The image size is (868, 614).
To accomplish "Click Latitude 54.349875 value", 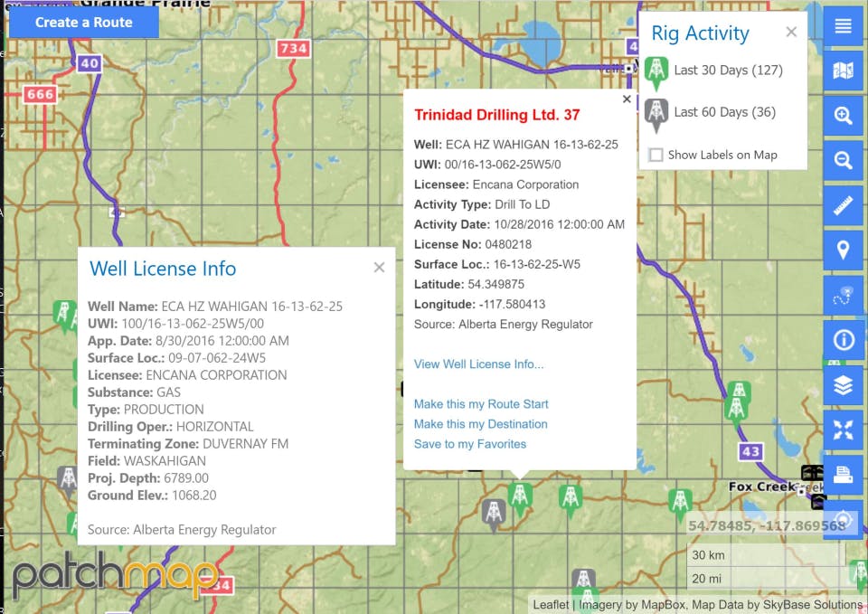I will pos(496,284).
